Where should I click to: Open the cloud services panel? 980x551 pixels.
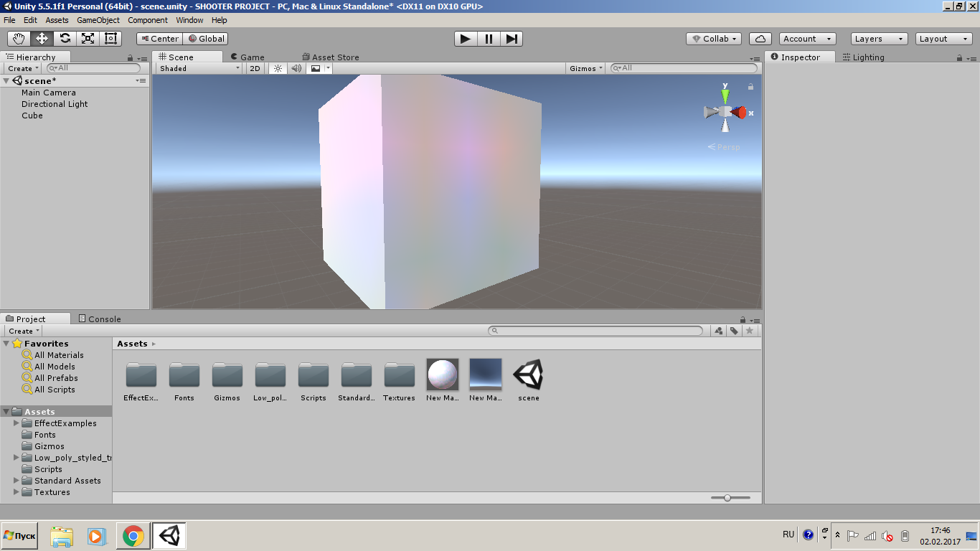click(x=760, y=39)
